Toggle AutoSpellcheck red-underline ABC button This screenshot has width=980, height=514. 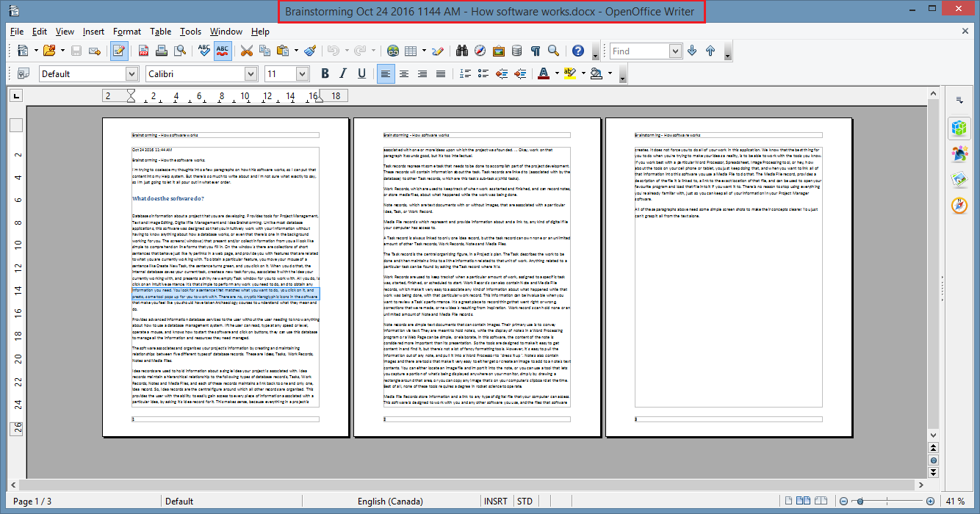coord(223,51)
